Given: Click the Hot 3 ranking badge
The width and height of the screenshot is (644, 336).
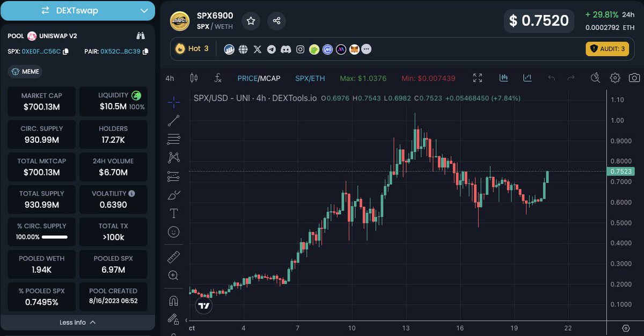Looking at the screenshot, I should pyautogui.click(x=192, y=49).
